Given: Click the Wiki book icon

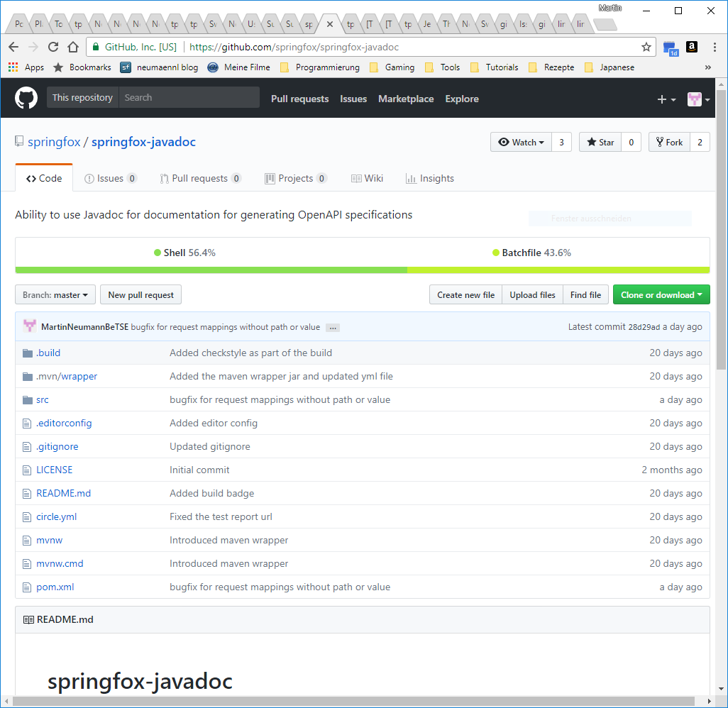Looking at the screenshot, I should point(355,178).
